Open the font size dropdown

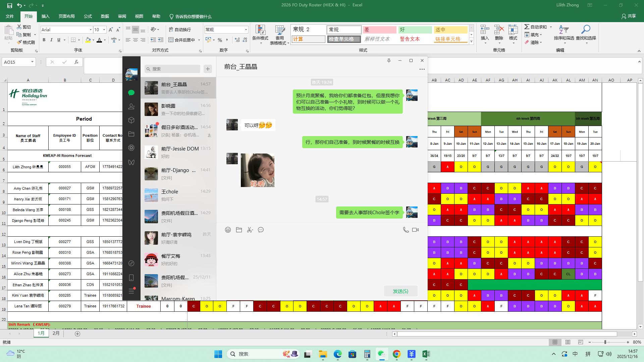click(x=104, y=30)
